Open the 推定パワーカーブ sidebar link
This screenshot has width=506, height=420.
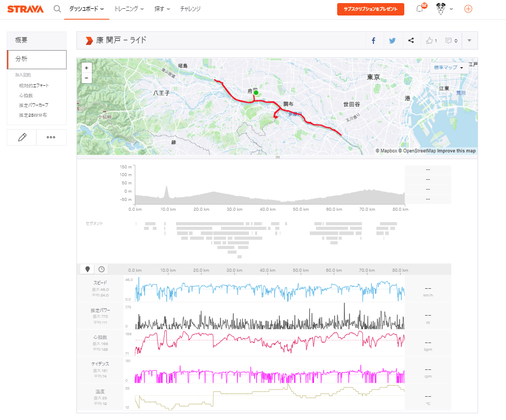(x=34, y=105)
